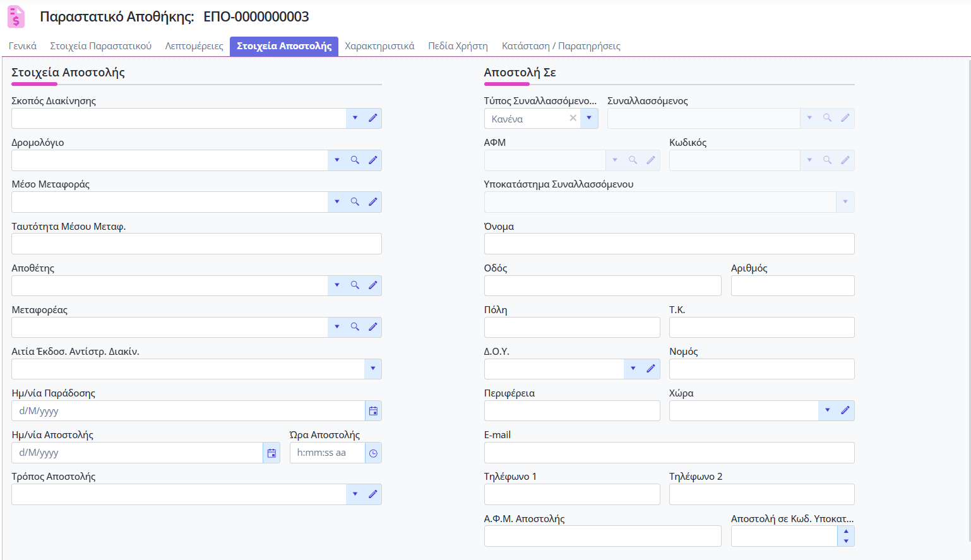Open the calendar picker for Ημ/νία Παράδοσης

[x=373, y=411]
